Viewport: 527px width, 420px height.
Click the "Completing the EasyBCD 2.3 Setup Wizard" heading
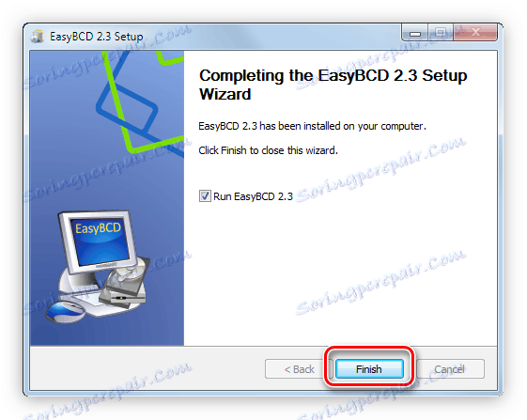(x=333, y=85)
